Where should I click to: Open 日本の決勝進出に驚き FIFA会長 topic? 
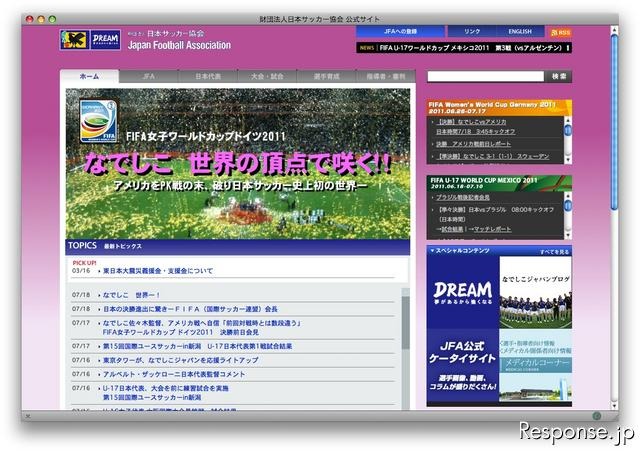[x=190, y=309]
